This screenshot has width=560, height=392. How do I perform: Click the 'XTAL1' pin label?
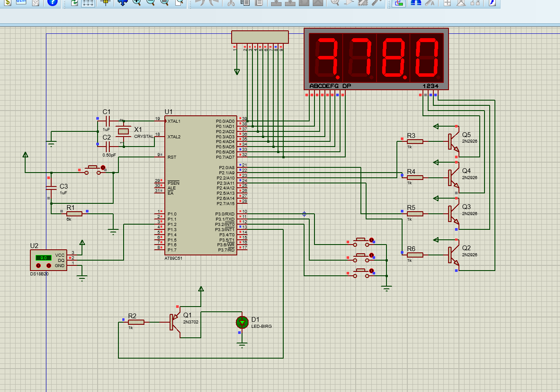174,121
